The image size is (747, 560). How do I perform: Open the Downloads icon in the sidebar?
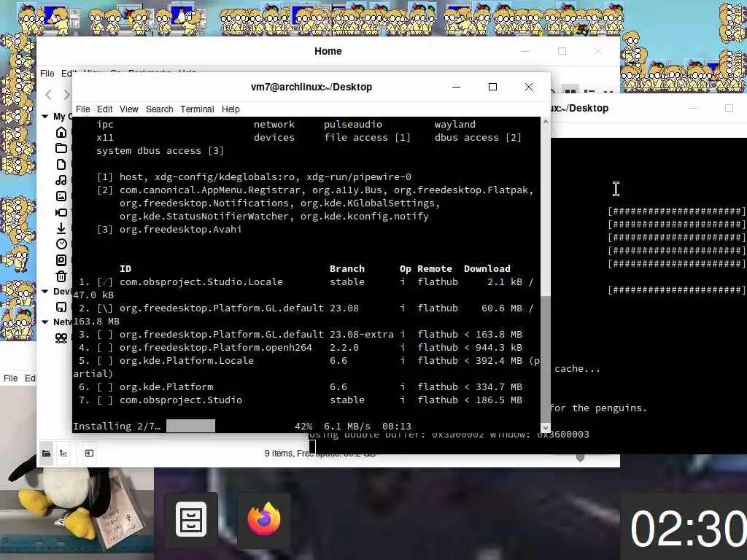point(61,228)
